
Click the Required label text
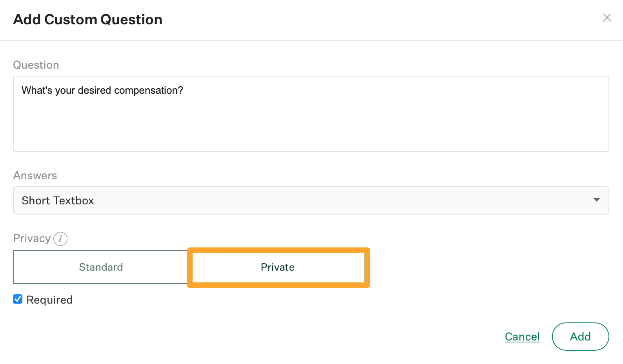coord(49,300)
